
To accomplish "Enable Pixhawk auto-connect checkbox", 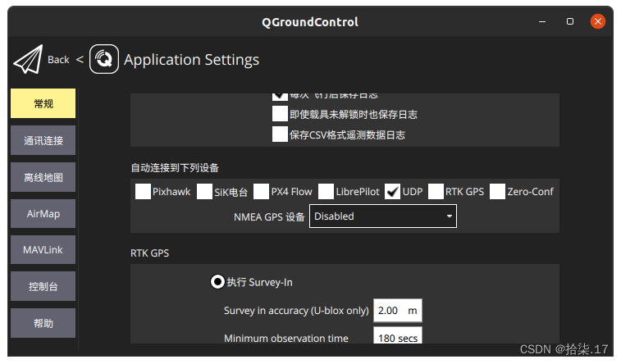I will 143,192.
